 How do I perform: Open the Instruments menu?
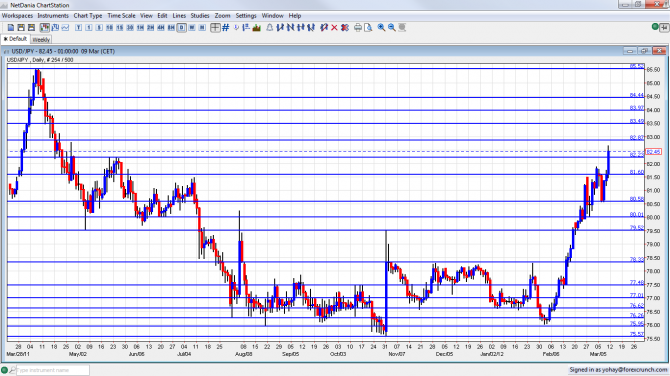[x=53, y=16]
